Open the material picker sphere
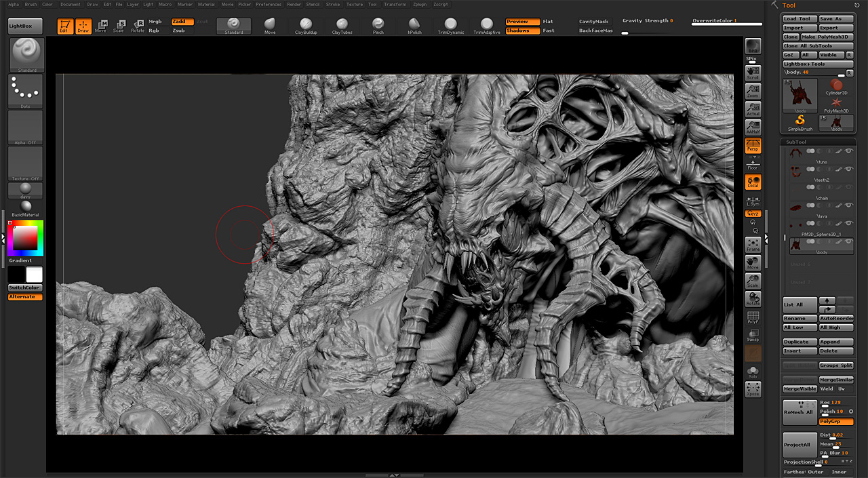The width and height of the screenshot is (868, 478). point(26,205)
